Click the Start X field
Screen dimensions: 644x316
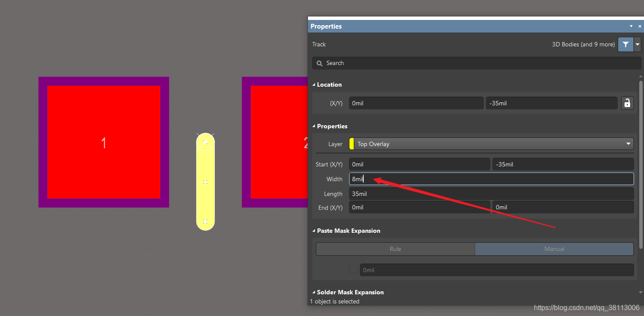tap(419, 164)
